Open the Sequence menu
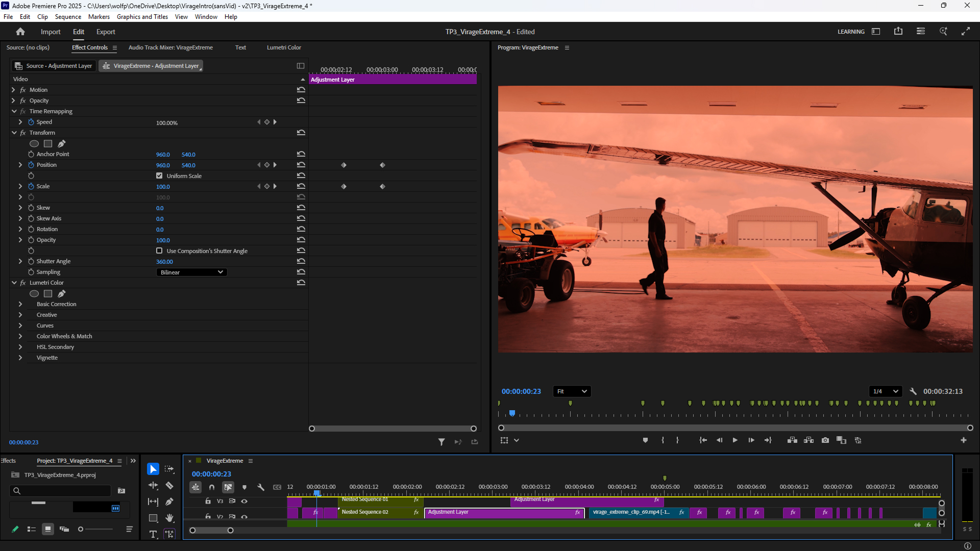980x551 pixels. [x=68, y=17]
